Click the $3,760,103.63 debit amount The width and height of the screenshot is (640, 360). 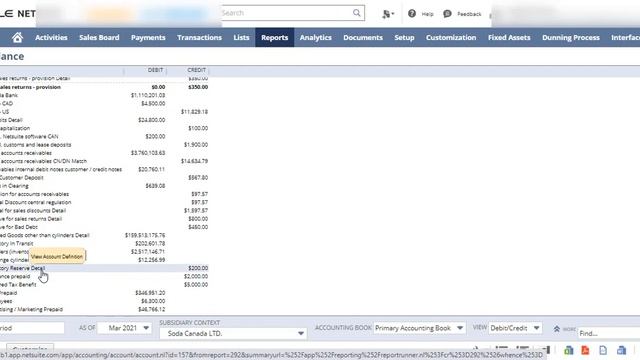click(148, 153)
